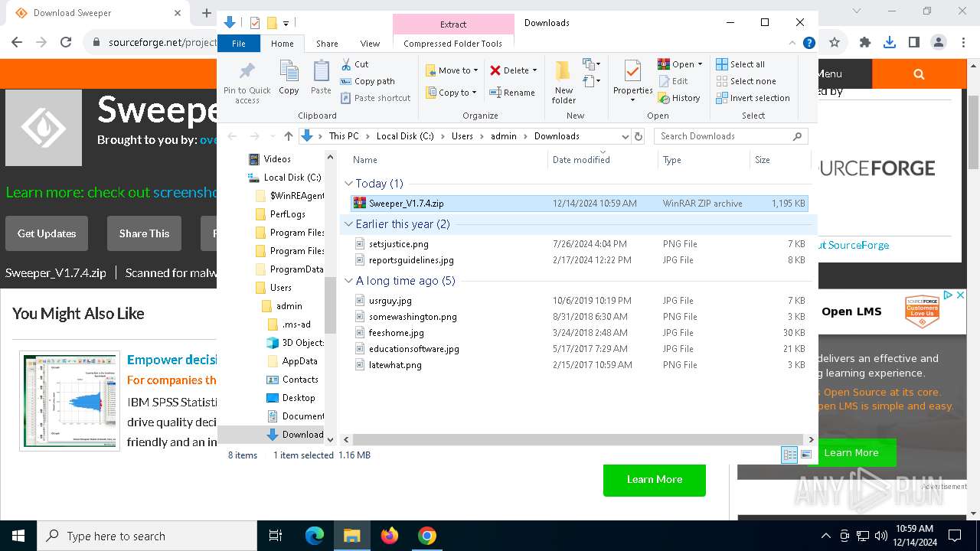Screen dimensions: 980x551
Task: Open the Copy to dropdown
Action: [x=451, y=93]
